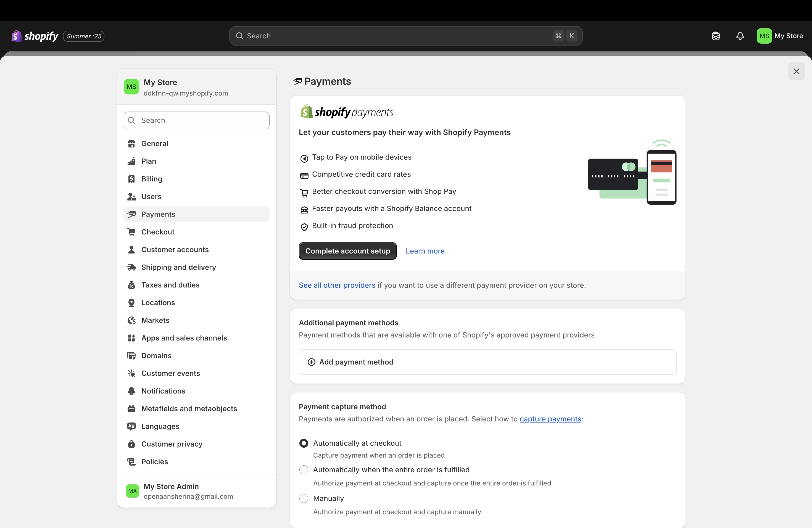Click the Shipping and delivery truck icon
The width and height of the screenshot is (812, 528).
[131, 267]
